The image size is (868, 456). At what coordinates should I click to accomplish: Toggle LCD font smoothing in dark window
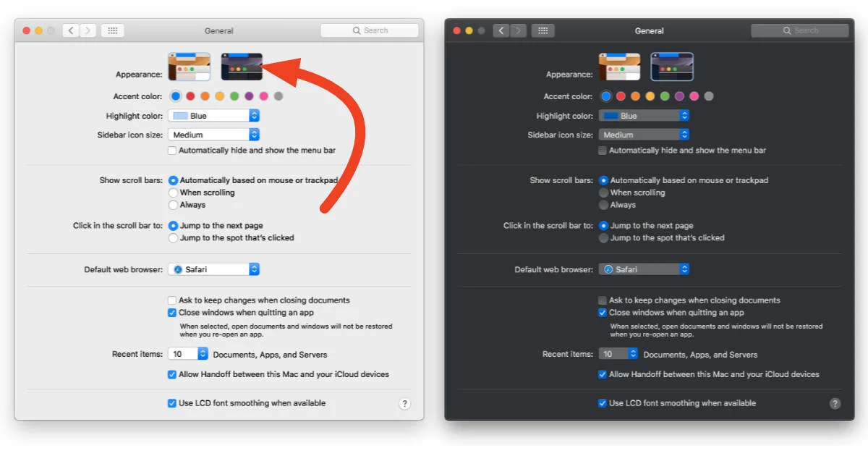[x=603, y=403]
